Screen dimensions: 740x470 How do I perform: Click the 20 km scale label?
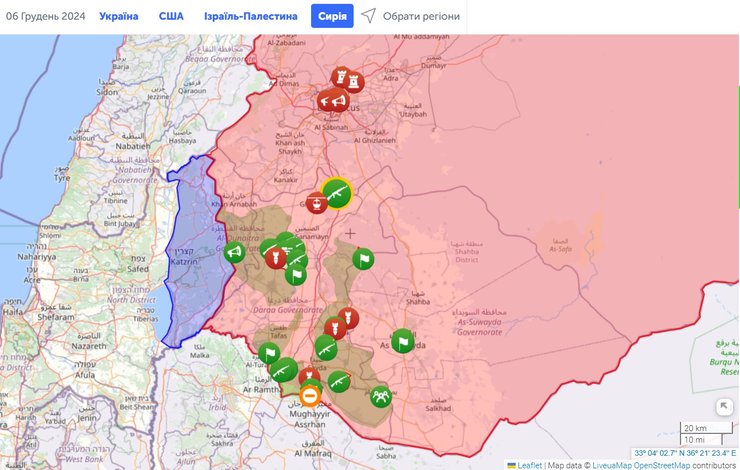coord(695,428)
